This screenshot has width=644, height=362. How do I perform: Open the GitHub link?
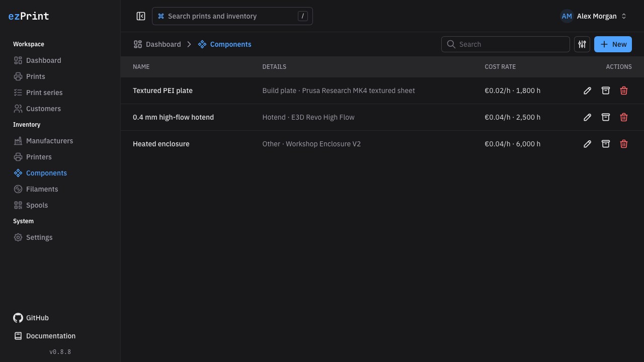tap(31, 318)
